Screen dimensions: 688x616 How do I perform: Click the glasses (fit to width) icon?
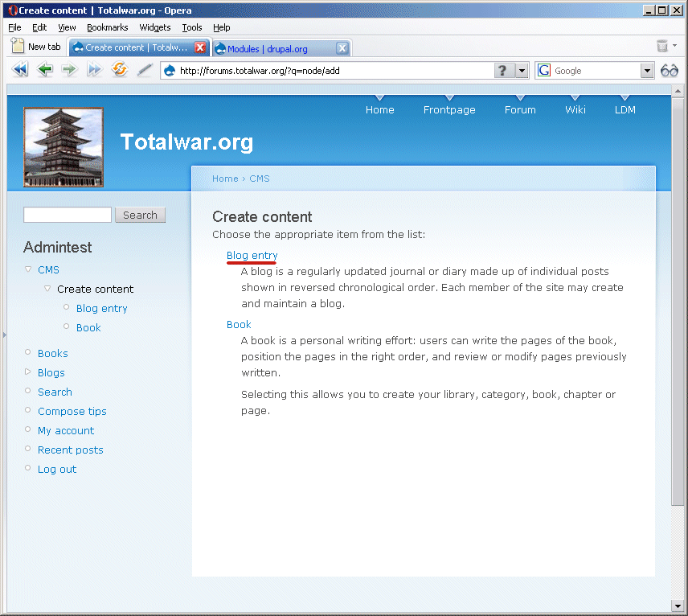pos(670,70)
